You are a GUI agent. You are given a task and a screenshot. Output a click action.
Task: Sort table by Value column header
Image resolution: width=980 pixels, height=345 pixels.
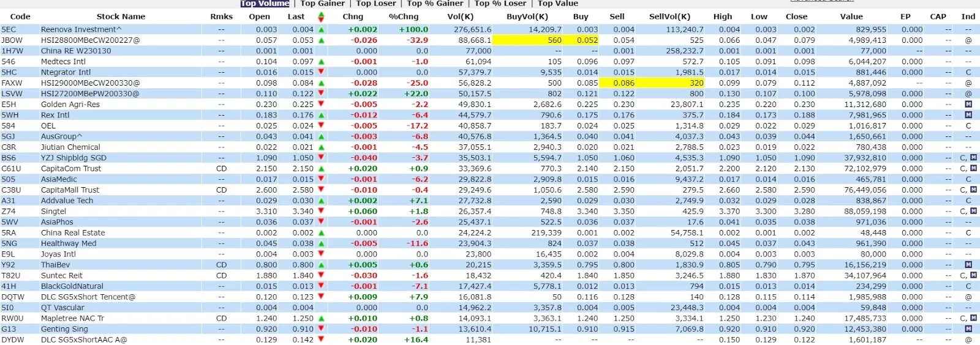851,17
